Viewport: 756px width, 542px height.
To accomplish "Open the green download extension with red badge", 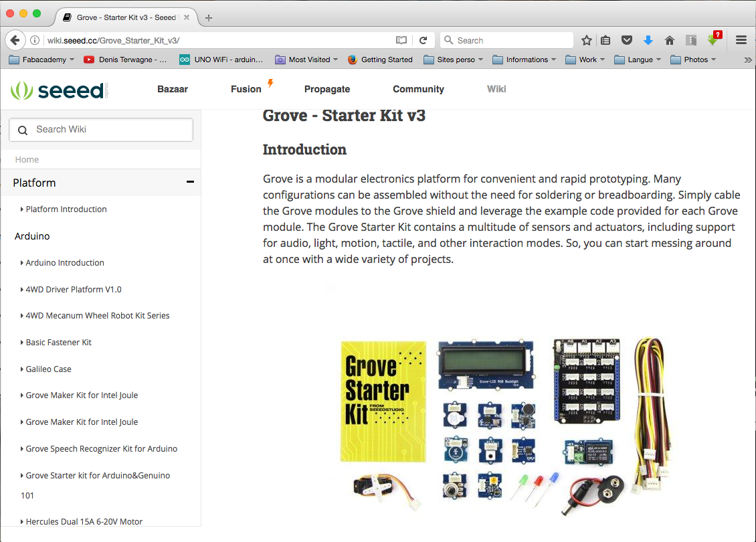I will 713,39.
